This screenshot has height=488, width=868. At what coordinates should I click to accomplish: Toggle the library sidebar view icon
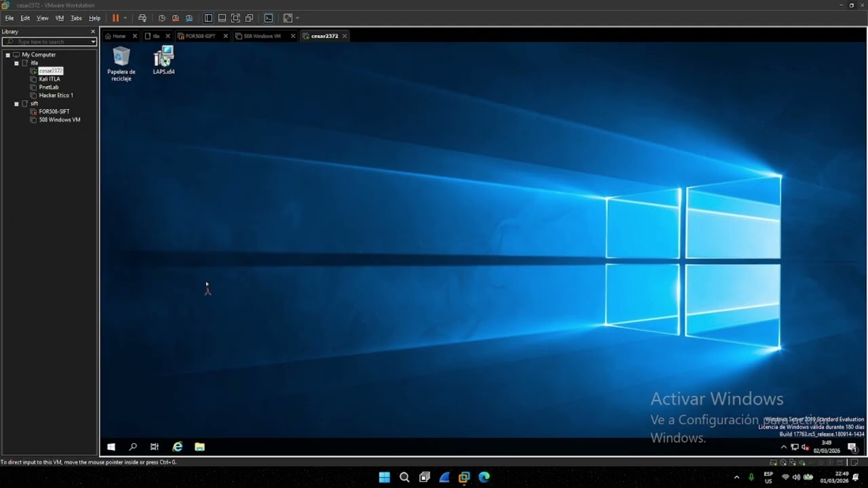point(208,18)
